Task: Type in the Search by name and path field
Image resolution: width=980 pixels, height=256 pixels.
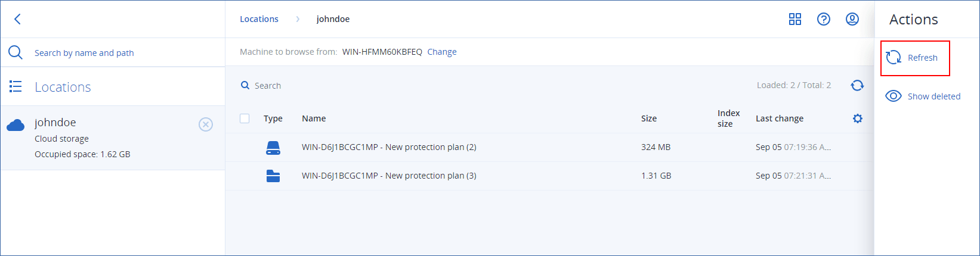Action: point(119,53)
